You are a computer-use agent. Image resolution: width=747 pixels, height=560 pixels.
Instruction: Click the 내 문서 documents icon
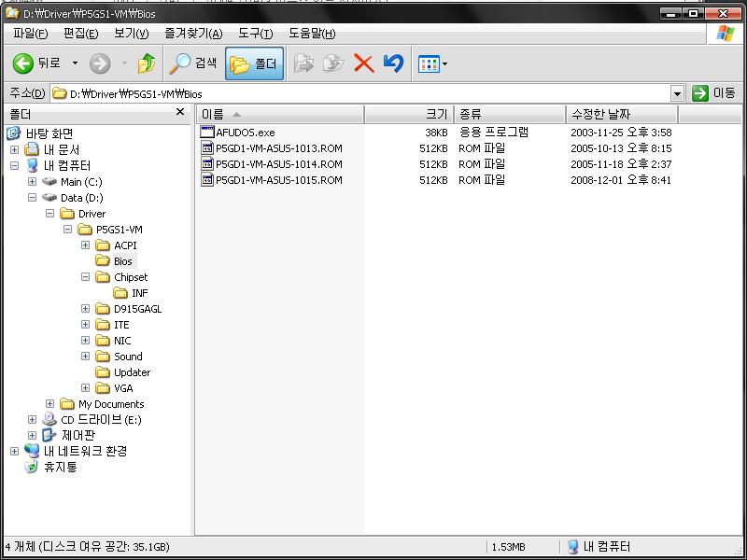[32, 149]
